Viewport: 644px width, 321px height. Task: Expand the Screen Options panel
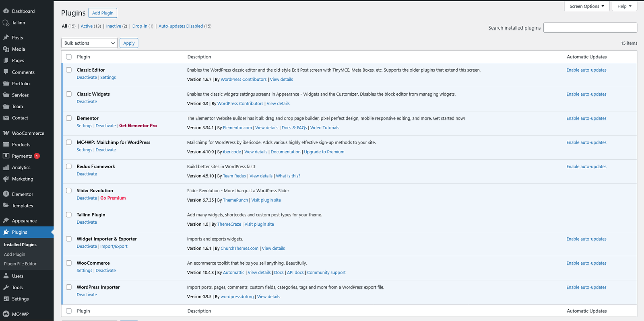(587, 6)
